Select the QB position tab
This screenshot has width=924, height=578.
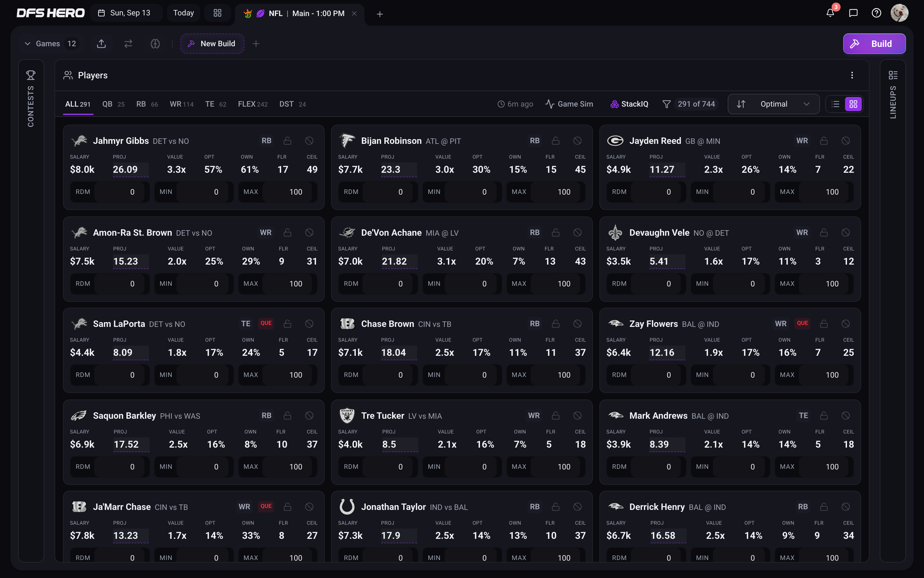(x=113, y=104)
